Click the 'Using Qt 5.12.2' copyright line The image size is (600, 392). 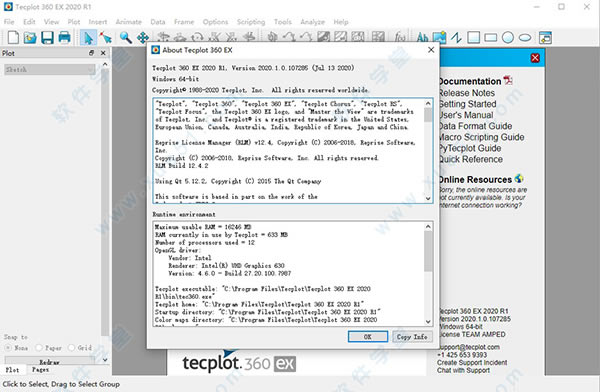click(x=238, y=181)
